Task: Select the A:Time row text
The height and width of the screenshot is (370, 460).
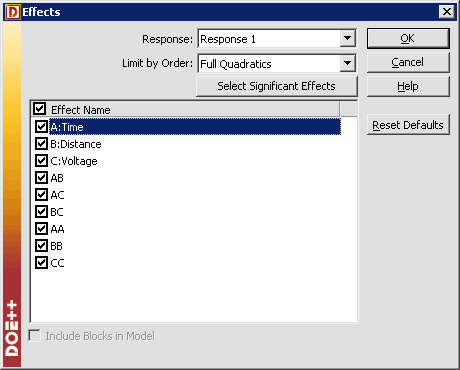Action: point(67,127)
